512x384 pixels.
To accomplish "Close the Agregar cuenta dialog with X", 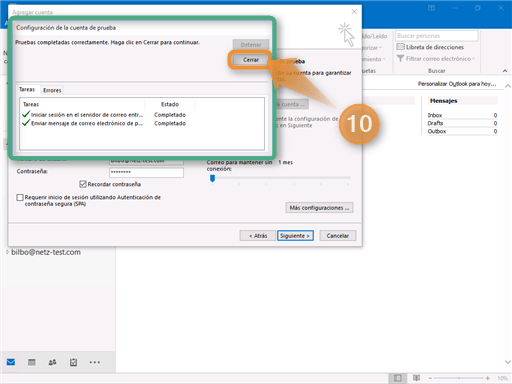I will click(354, 12).
